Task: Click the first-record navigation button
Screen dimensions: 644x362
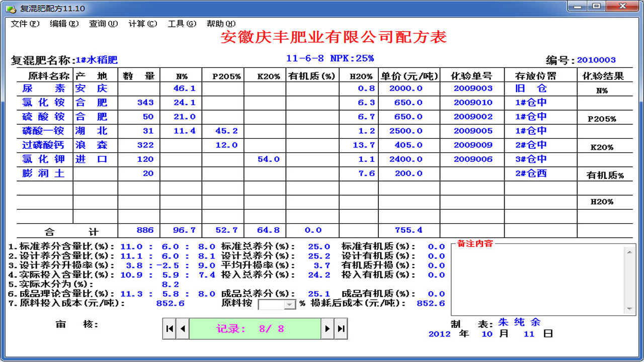Action: [170, 328]
